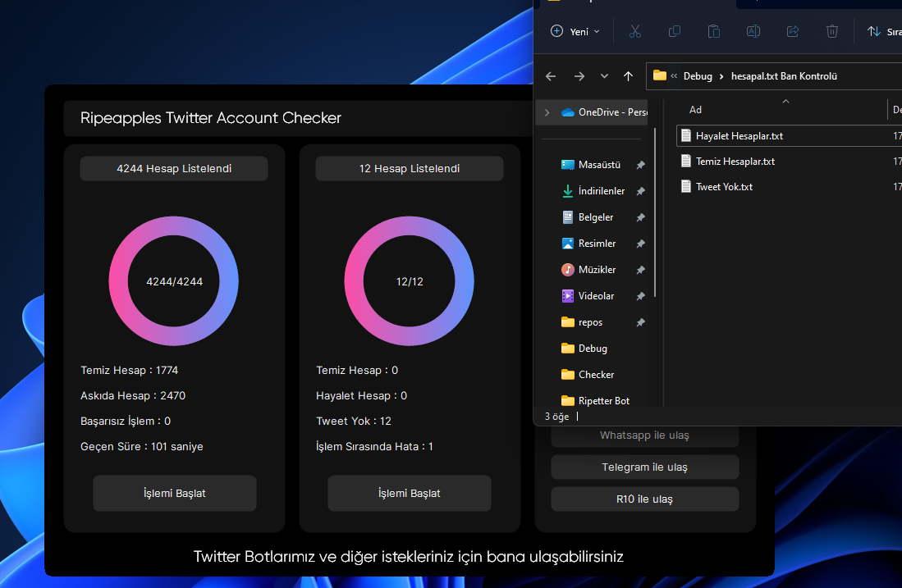902x588 pixels.
Task: Unpin Resimler using its pin icon
Action: (x=640, y=244)
